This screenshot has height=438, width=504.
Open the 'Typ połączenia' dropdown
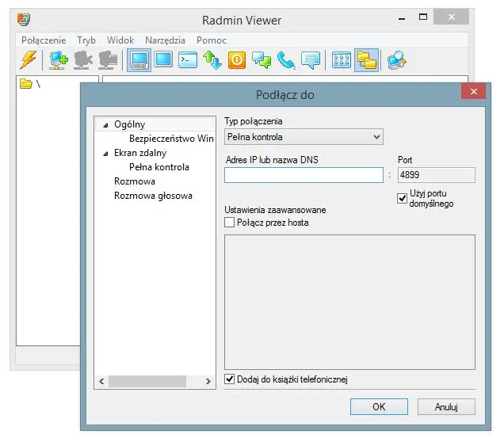pyautogui.click(x=303, y=137)
